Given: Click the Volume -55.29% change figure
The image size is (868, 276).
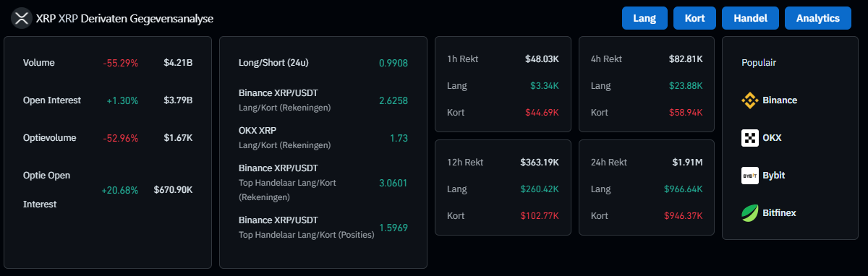Looking at the screenshot, I should pyautogui.click(x=120, y=63).
